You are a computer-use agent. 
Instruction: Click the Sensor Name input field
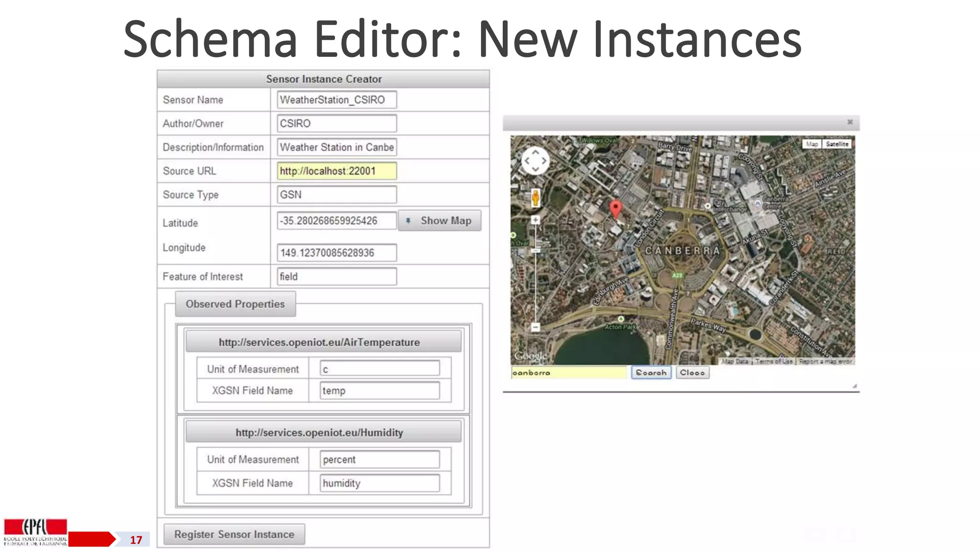coord(337,100)
